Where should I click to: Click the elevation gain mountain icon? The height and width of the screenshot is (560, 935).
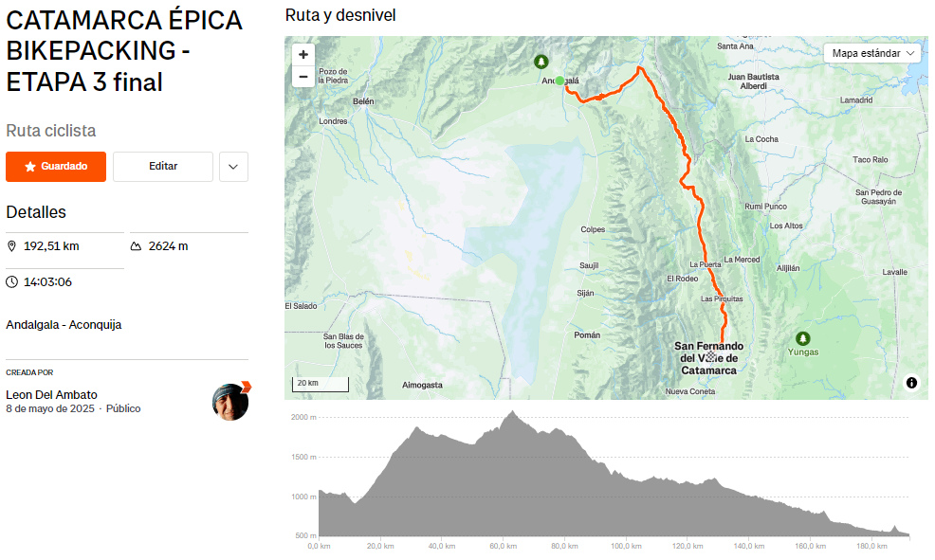point(137,246)
